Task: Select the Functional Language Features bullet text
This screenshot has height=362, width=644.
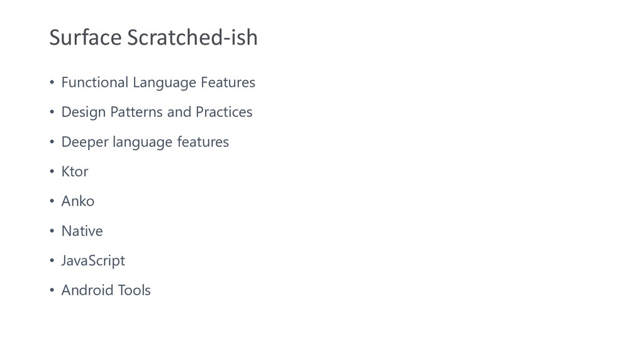Action: click(x=158, y=82)
